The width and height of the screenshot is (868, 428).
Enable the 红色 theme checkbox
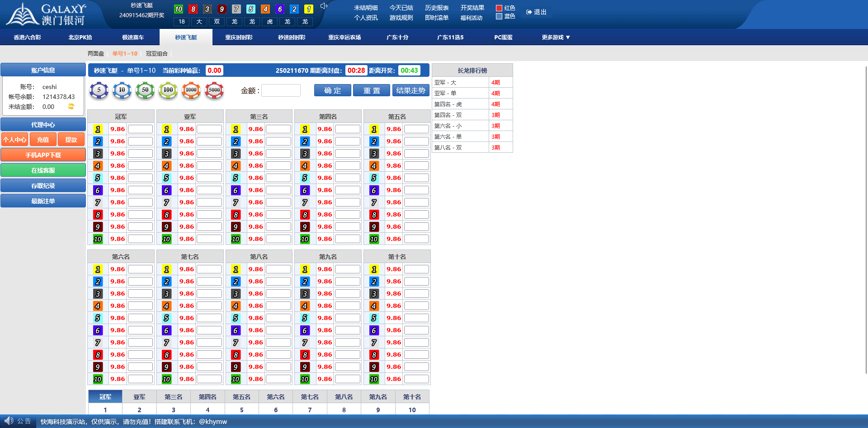[x=499, y=8]
